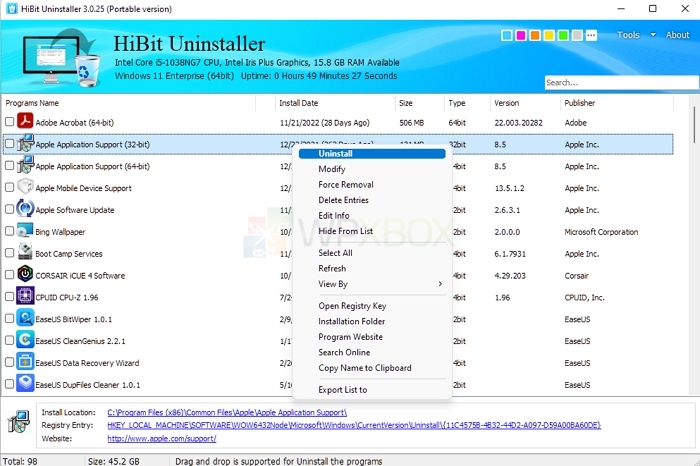The width and height of the screenshot is (700, 466).
Task: Check the Adobe Acrobat (64-bit) checkbox
Action: pos(9,121)
